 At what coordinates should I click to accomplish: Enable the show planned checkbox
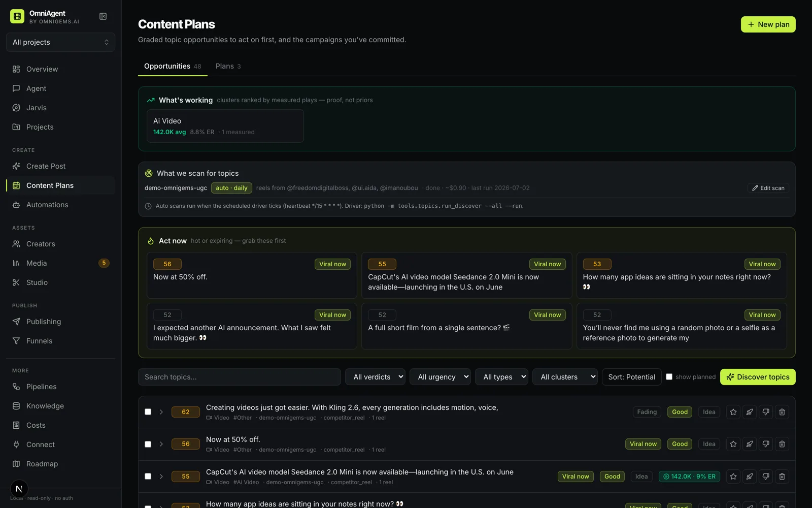point(669,377)
